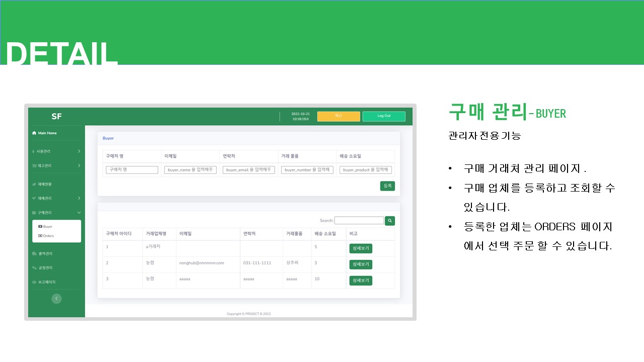Click the home icon beside Main Home
The image size is (644, 362).
[x=34, y=133]
